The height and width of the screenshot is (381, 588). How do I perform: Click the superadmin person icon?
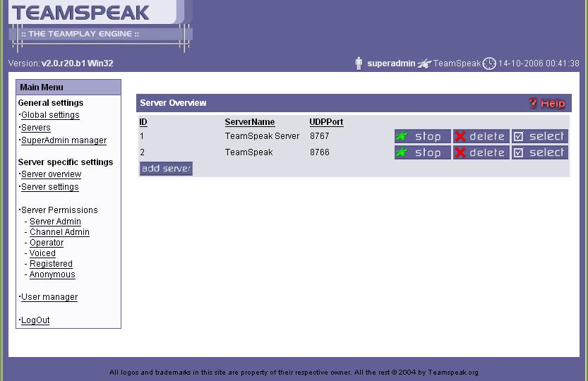coord(359,64)
